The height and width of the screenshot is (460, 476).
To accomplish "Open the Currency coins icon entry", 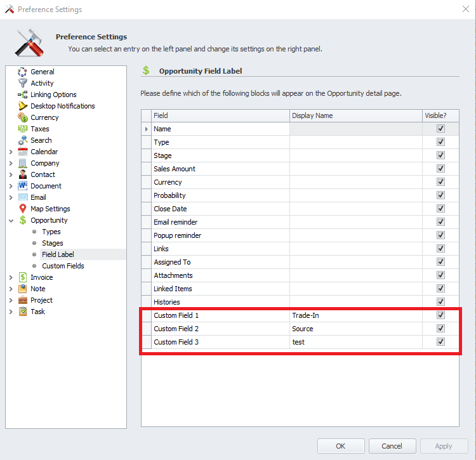I will 23,117.
